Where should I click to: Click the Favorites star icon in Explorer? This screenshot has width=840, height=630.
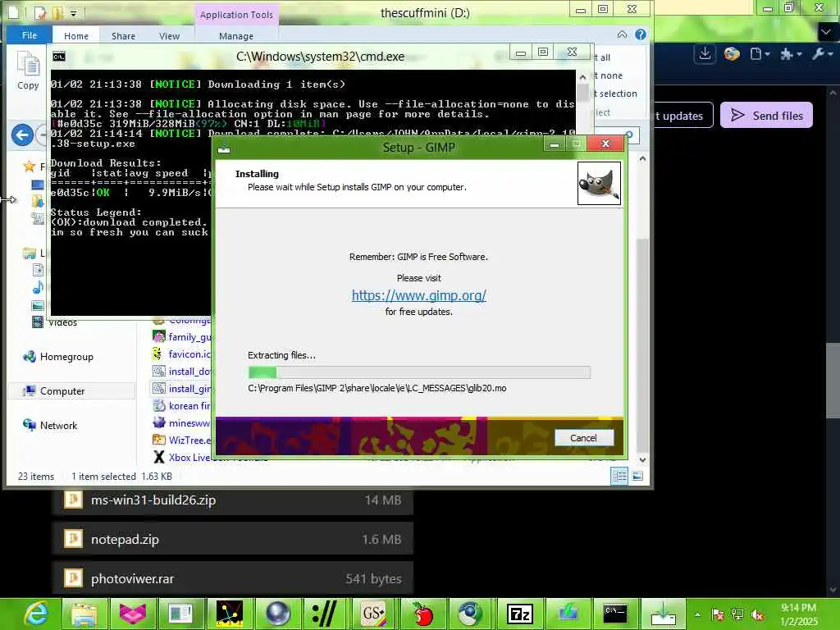29,167
